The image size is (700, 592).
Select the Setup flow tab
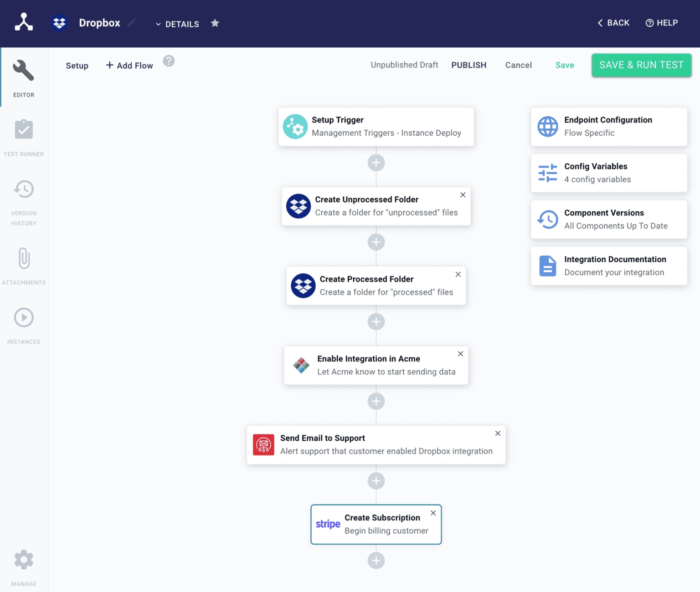click(77, 66)
